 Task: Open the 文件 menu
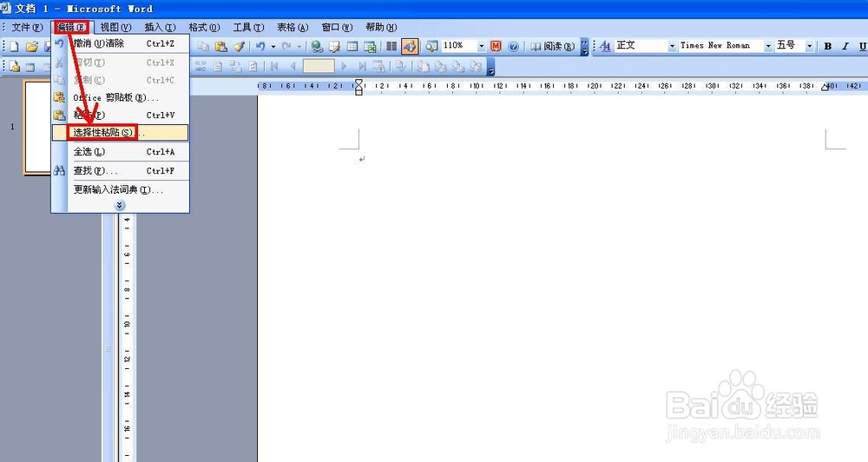click(x=27, y=27)
